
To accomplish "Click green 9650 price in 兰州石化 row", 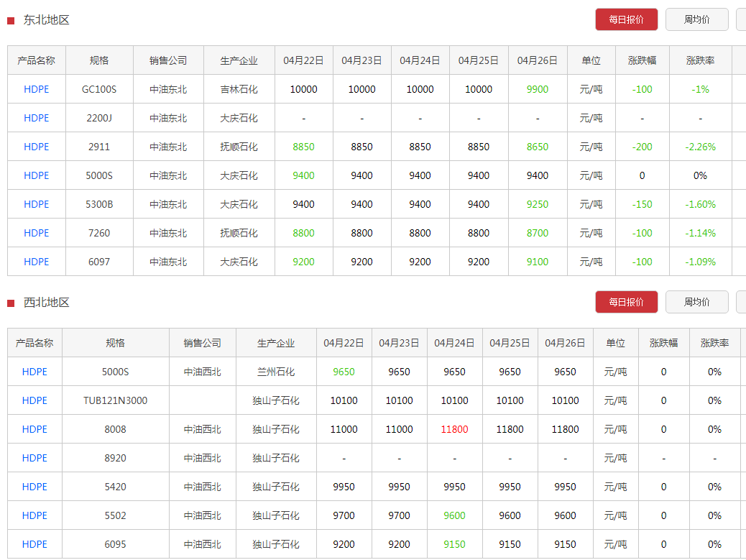I will (x=344, y=372).
